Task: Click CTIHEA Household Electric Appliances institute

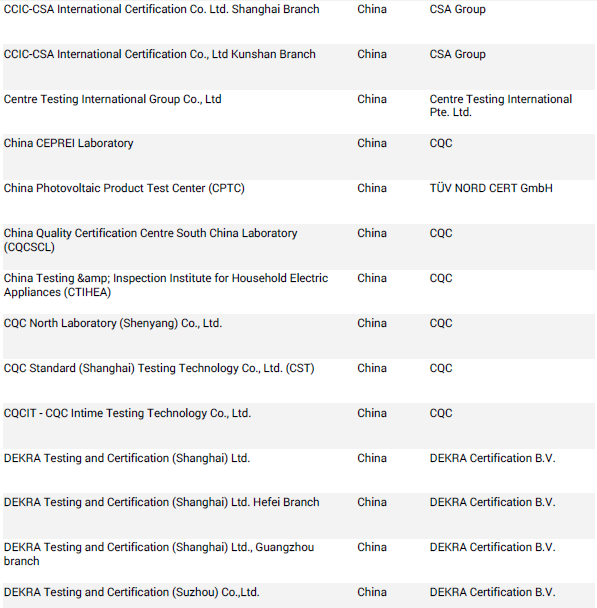Action: click(166, 285)
